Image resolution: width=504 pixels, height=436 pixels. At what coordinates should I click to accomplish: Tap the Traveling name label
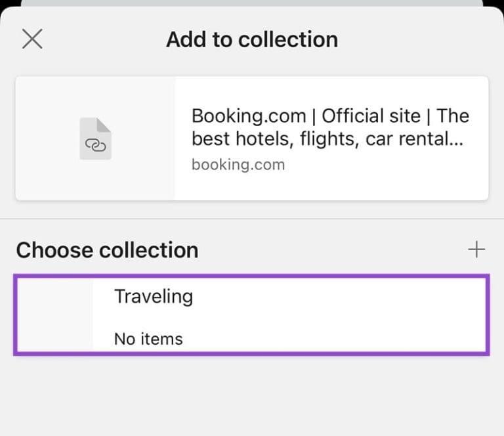point(154,296)
